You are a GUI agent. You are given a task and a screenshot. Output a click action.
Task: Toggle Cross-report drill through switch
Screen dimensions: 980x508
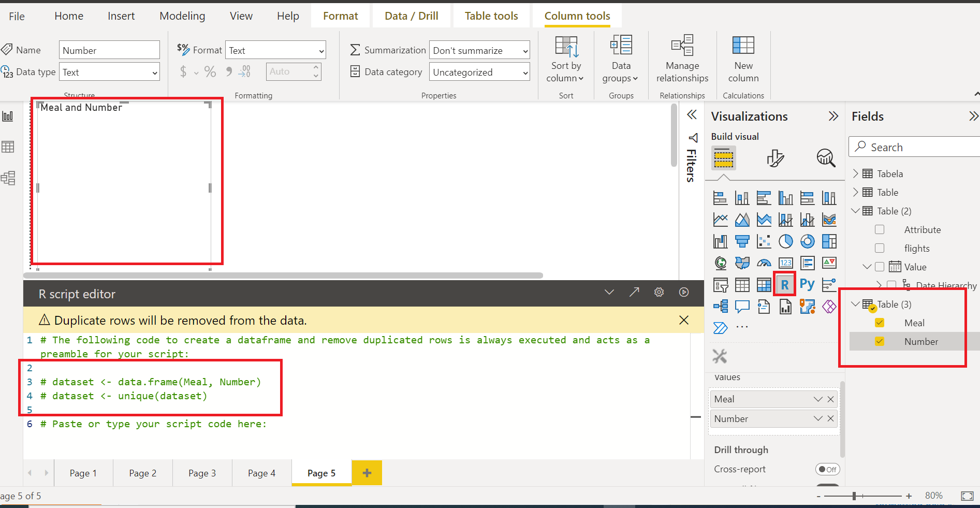click(827, 469)
